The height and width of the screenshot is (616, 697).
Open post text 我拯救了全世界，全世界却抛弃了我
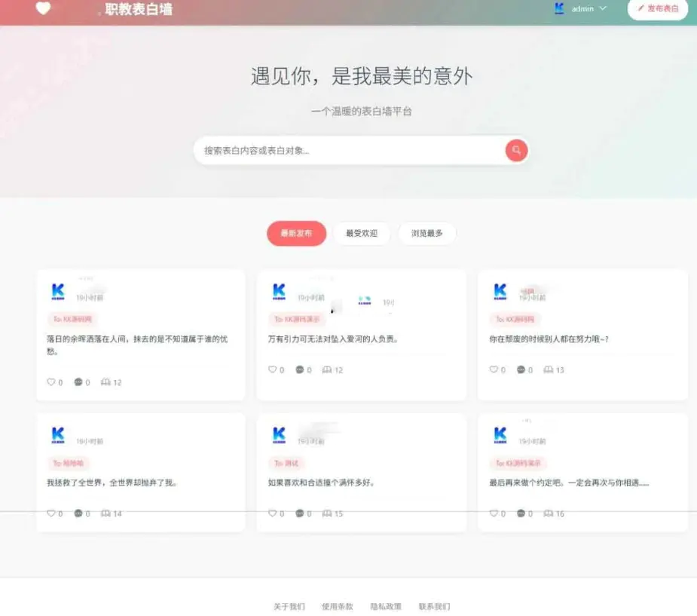pos(112,483)
